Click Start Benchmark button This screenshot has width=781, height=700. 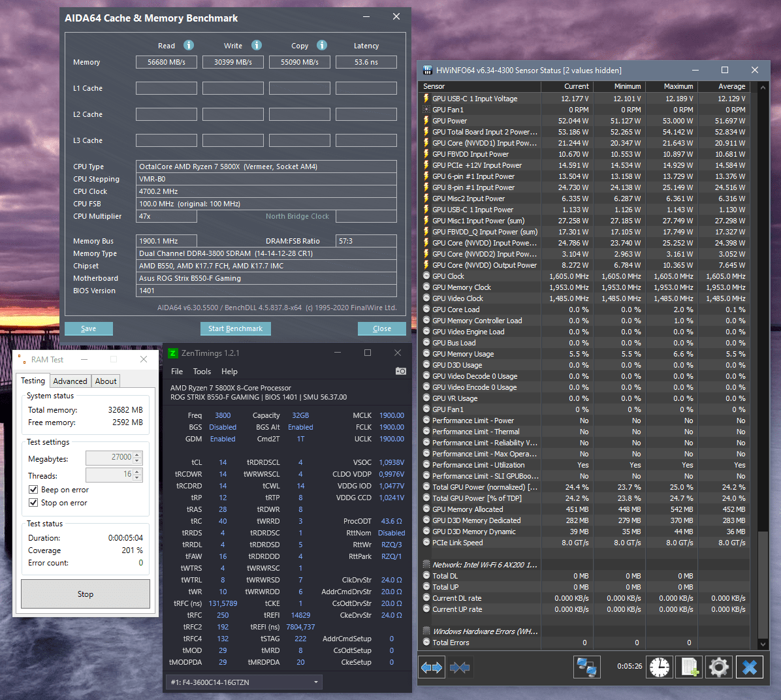(236, 328)
